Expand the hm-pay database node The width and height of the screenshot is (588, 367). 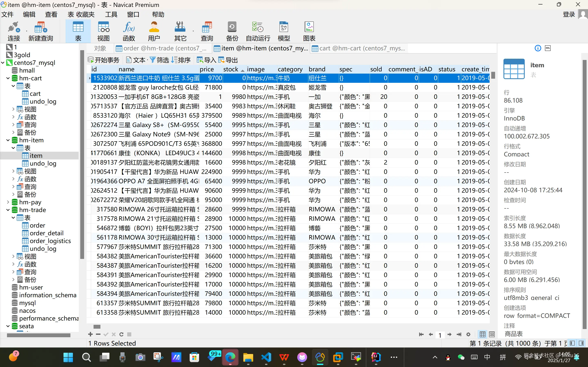(x=8, y=202)
